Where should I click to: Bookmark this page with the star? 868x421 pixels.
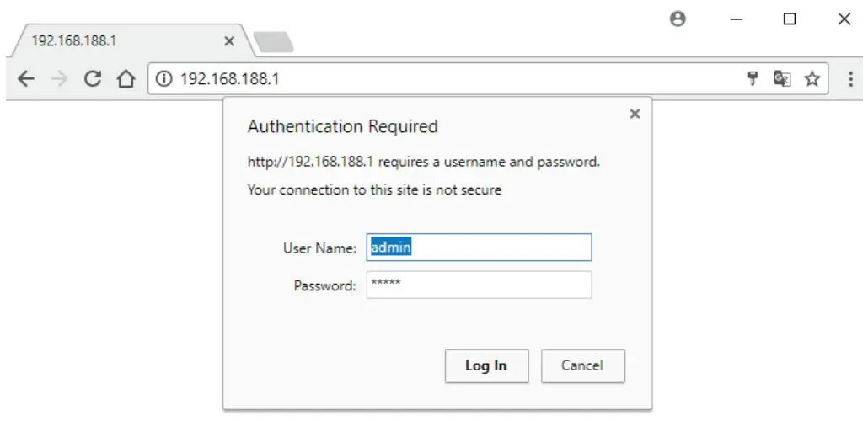point(812,79)
